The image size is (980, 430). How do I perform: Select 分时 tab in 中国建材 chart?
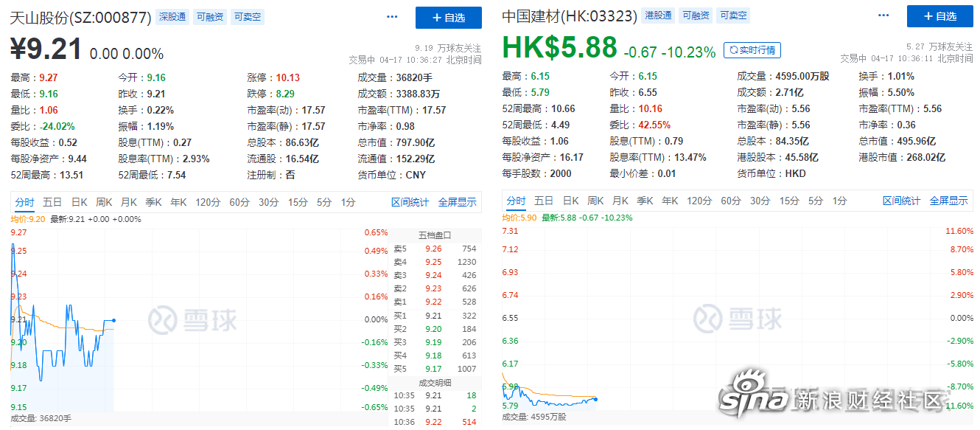(x=517, y=201)
